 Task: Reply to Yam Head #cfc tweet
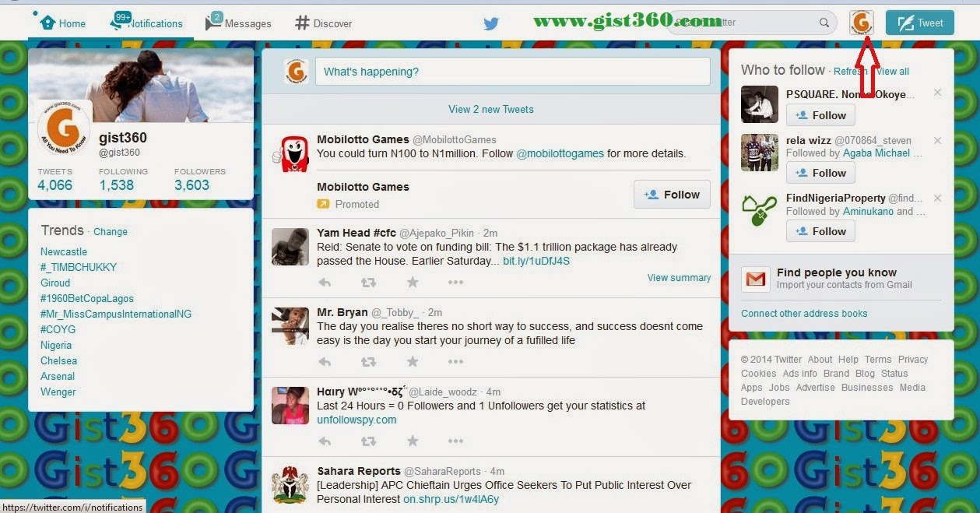coord(325,282)
